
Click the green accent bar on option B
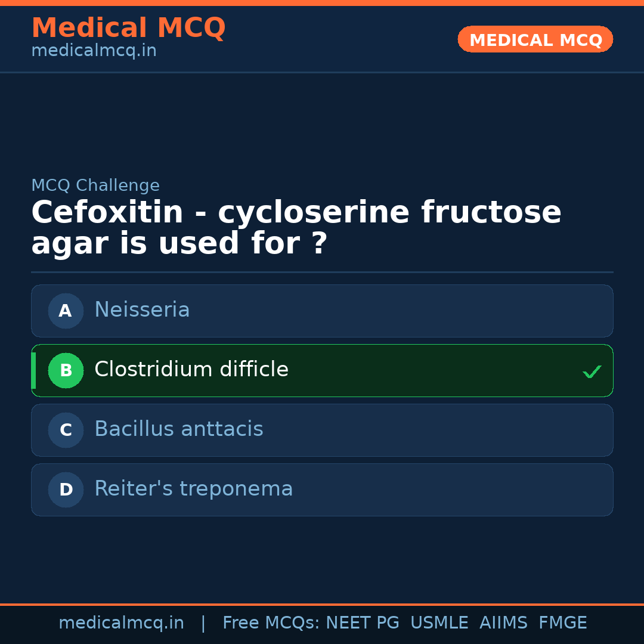click(x=33, y=370)
